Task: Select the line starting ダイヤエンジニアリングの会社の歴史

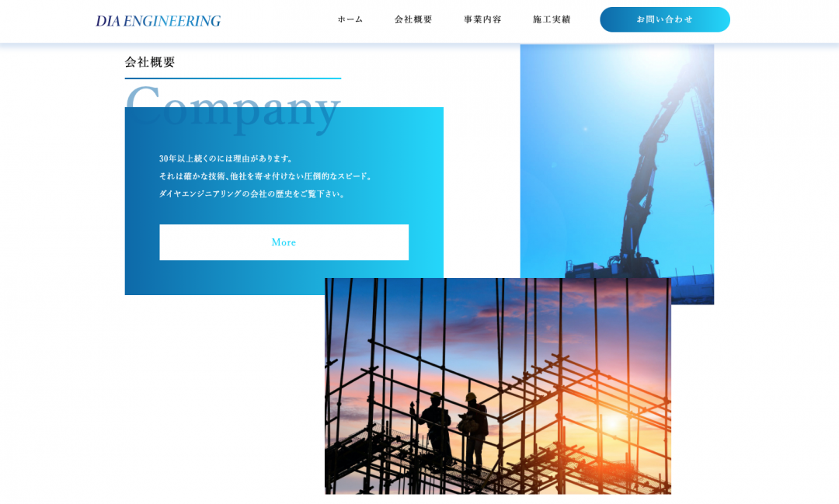Action: coord(252,193)
